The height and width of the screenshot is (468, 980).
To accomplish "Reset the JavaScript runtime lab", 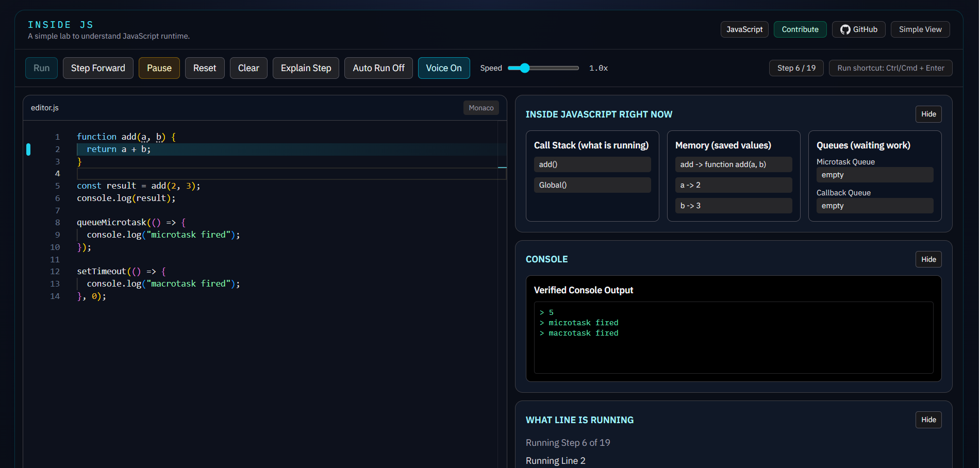I will pos(205,68).
